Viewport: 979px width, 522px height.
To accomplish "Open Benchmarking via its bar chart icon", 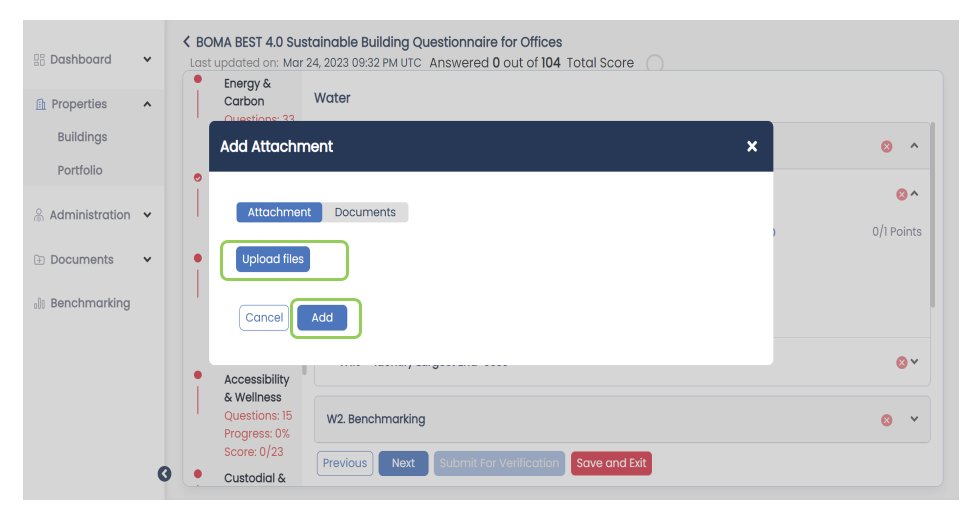I will [39, 303].
